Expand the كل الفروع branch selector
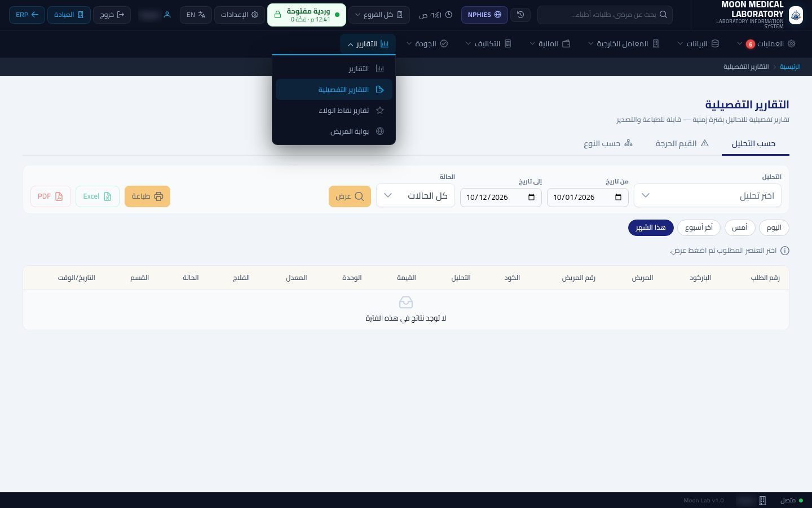Image resolution: width=812 pixels, height=508 pixels. coord(379,15)
